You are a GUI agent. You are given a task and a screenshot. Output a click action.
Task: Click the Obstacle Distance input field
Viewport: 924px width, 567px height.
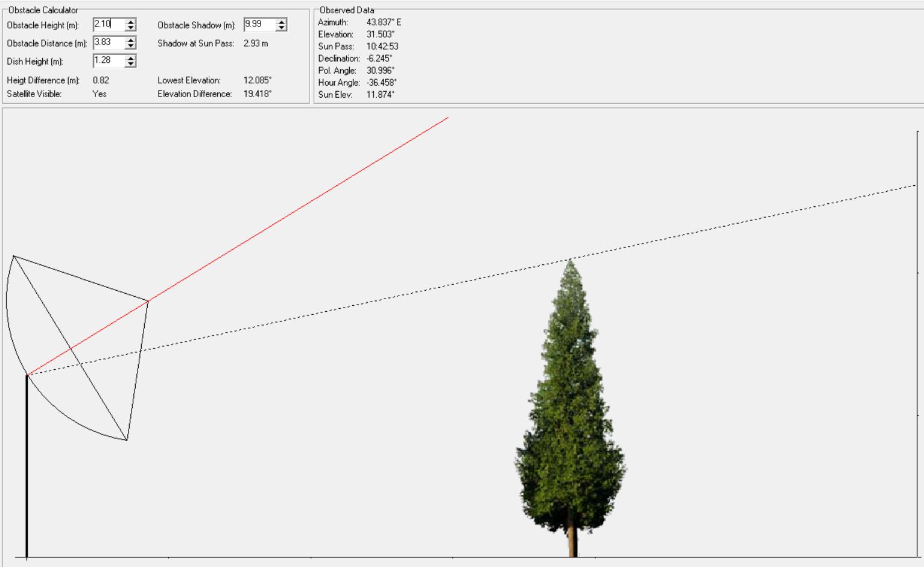109,43
